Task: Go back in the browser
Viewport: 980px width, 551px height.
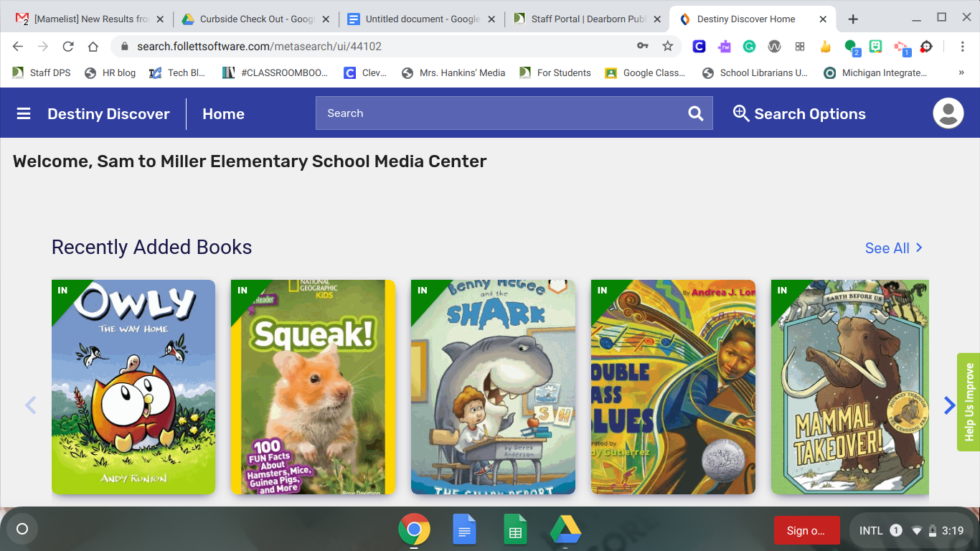Action: (x=18, y=46)
